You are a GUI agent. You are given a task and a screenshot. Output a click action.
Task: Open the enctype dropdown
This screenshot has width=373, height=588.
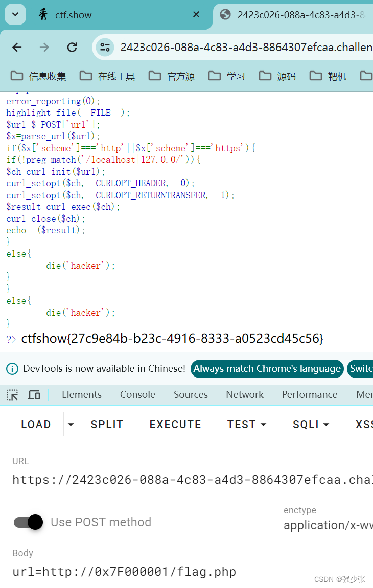(x=329, y=525)
